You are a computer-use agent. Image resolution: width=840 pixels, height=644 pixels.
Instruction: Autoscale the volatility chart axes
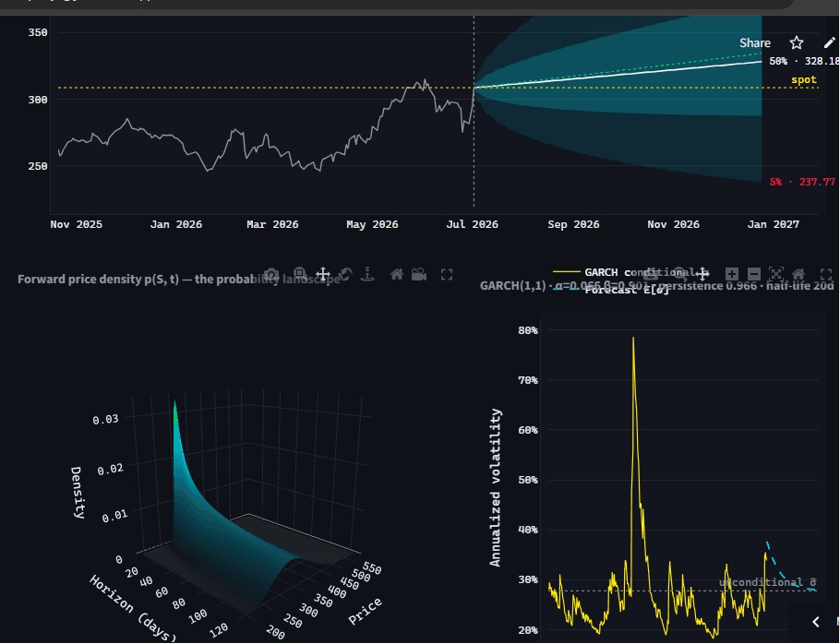click(775, 275)
